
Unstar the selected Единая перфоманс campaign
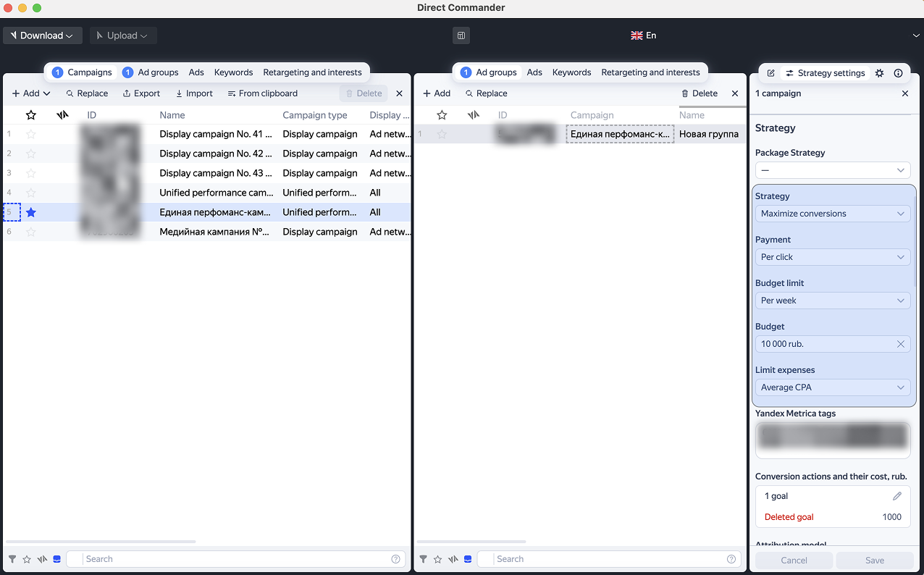tap(31, 212)
